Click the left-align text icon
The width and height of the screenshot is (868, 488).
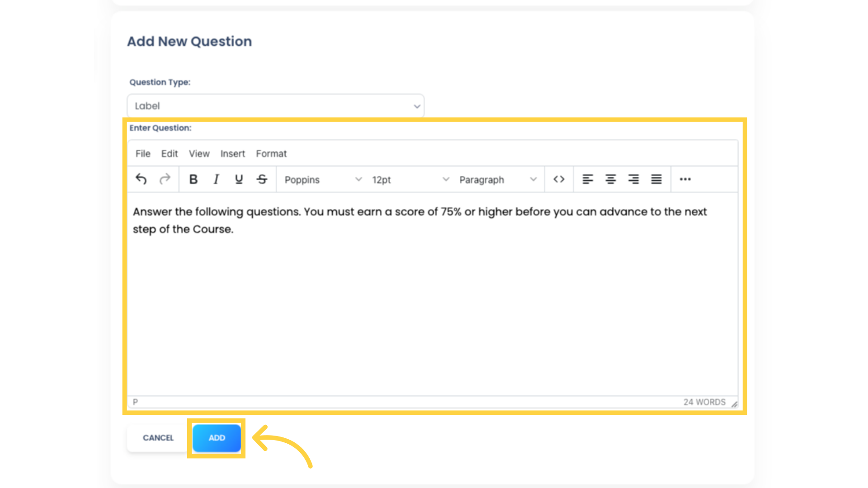click(587, 179)
